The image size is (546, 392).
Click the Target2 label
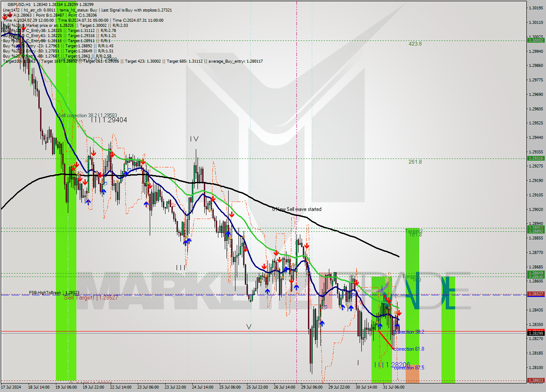tap(414, 231)
